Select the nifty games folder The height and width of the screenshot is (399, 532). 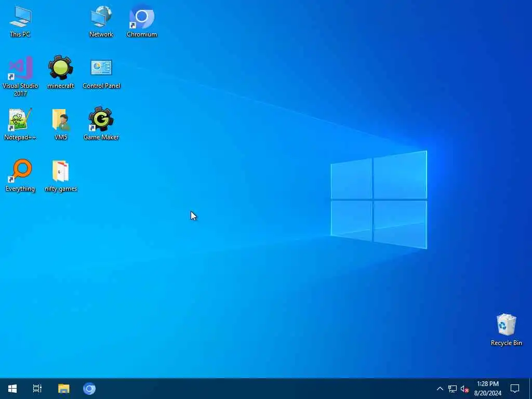(x=61, y=176)
